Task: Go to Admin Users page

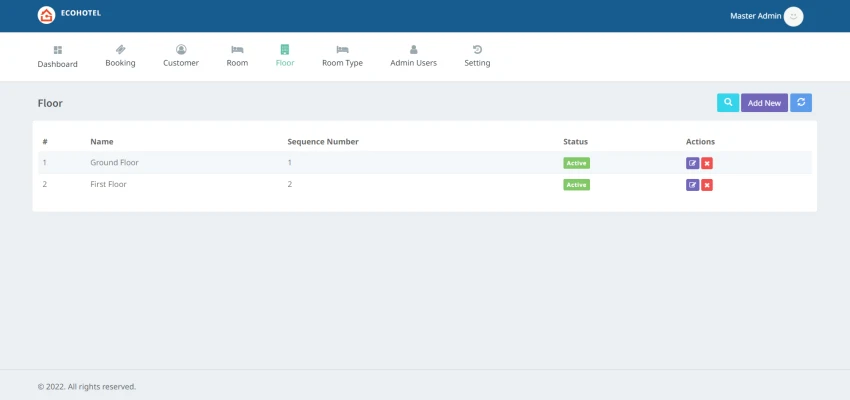Action: coord(413,56)
